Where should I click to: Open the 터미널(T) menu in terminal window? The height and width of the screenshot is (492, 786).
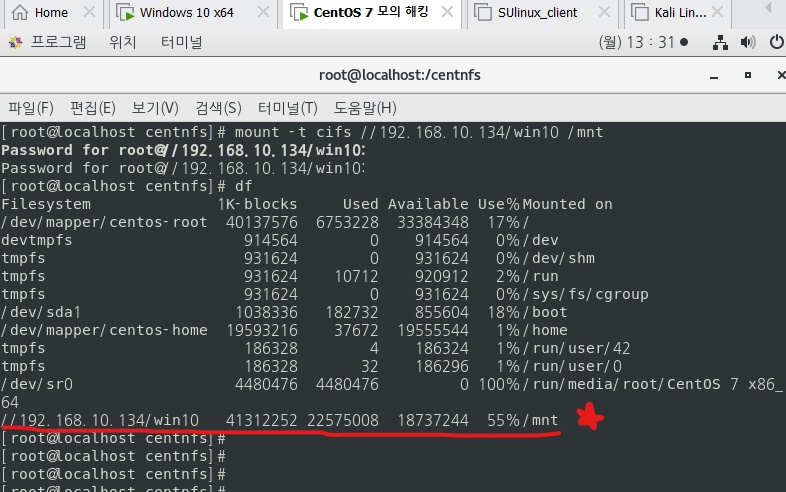tap(288, 108)
